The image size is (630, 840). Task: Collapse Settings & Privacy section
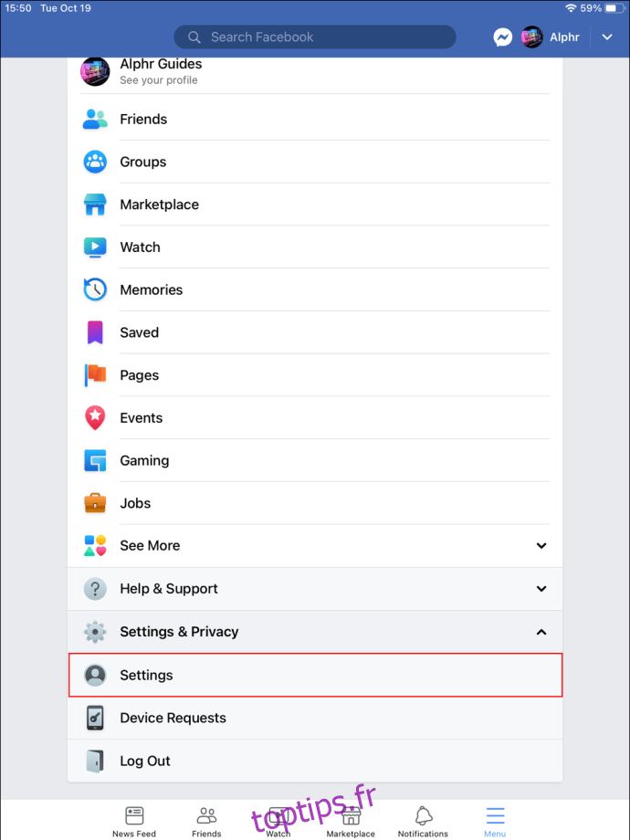(315, 632)
